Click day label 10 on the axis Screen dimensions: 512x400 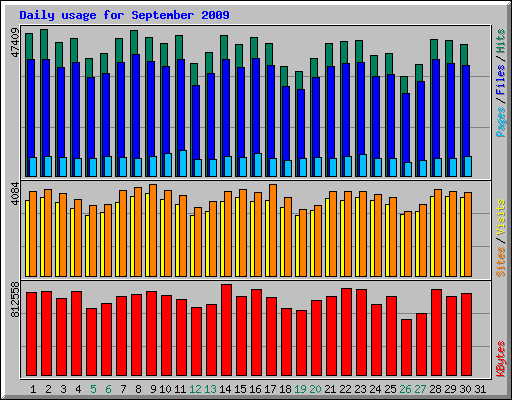(x=165, y=389)
